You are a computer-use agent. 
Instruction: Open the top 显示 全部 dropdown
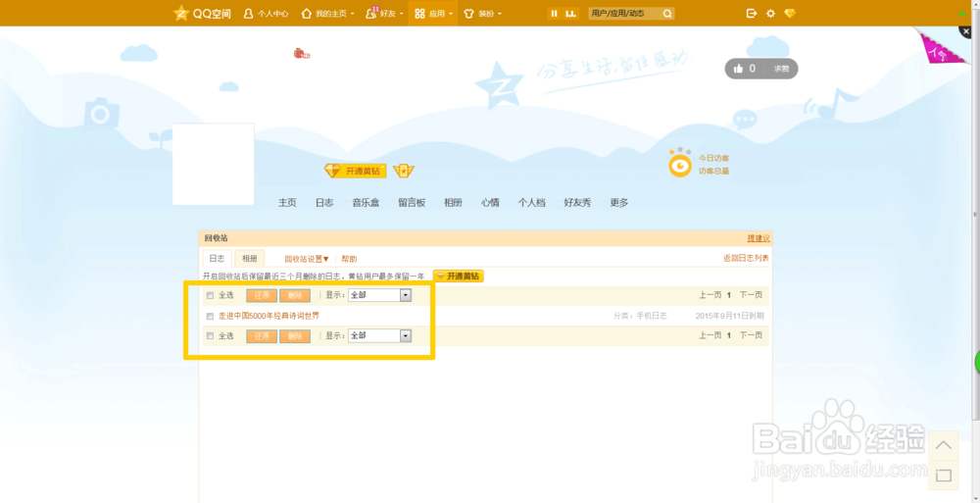[x=379, y=295]
